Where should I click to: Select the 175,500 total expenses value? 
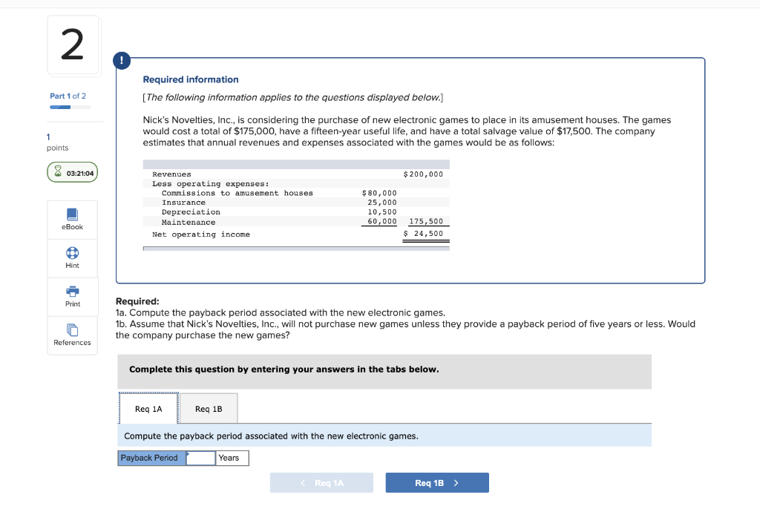[426, 221]
